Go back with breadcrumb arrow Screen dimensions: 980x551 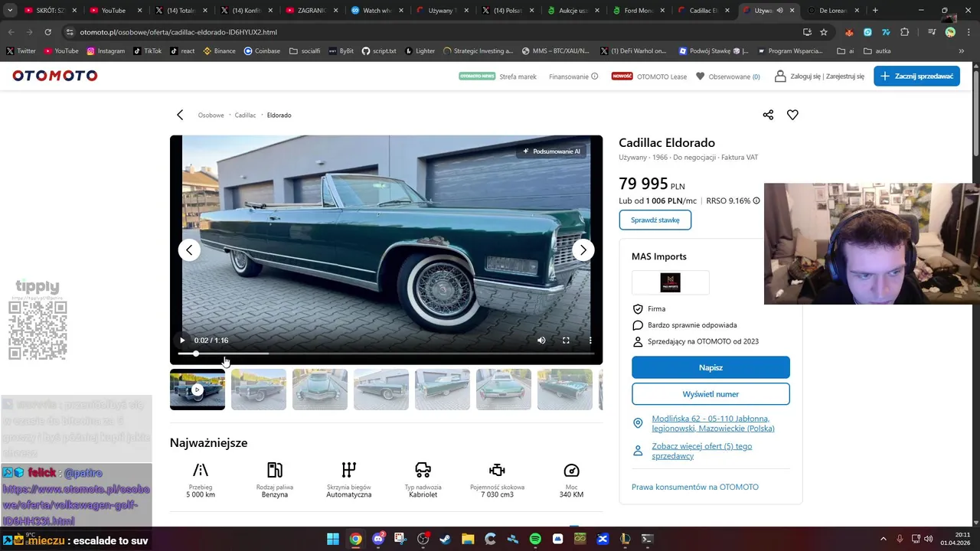pos(180,115)
